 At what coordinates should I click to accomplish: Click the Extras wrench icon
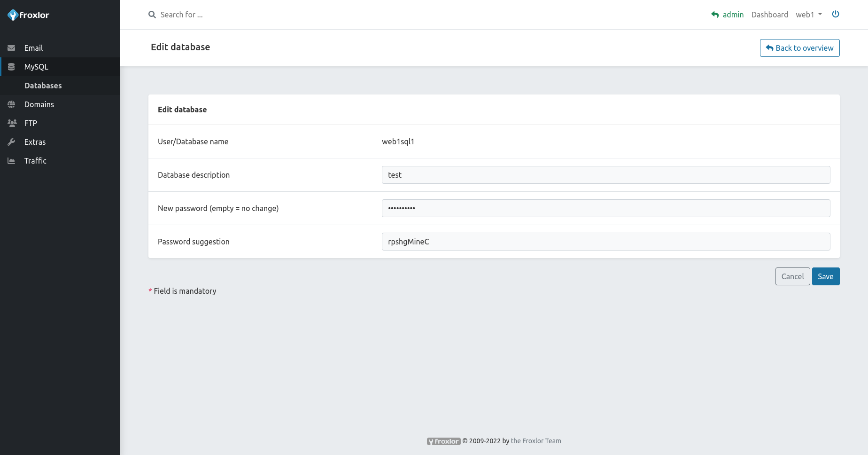point(11,142)
